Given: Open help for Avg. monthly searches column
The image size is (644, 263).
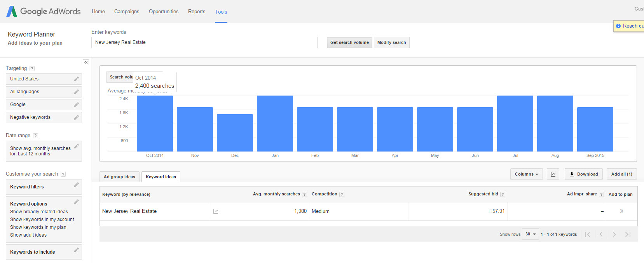Looking at the screenshot, I should pyautogui.click(x=305, y=194).
